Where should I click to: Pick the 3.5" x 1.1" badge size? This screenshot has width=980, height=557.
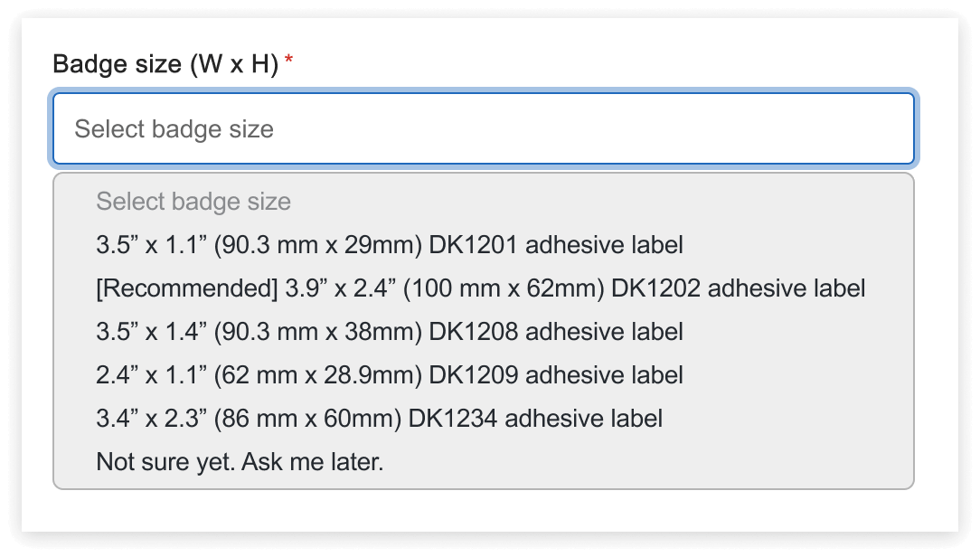click(x=389, y=245)
